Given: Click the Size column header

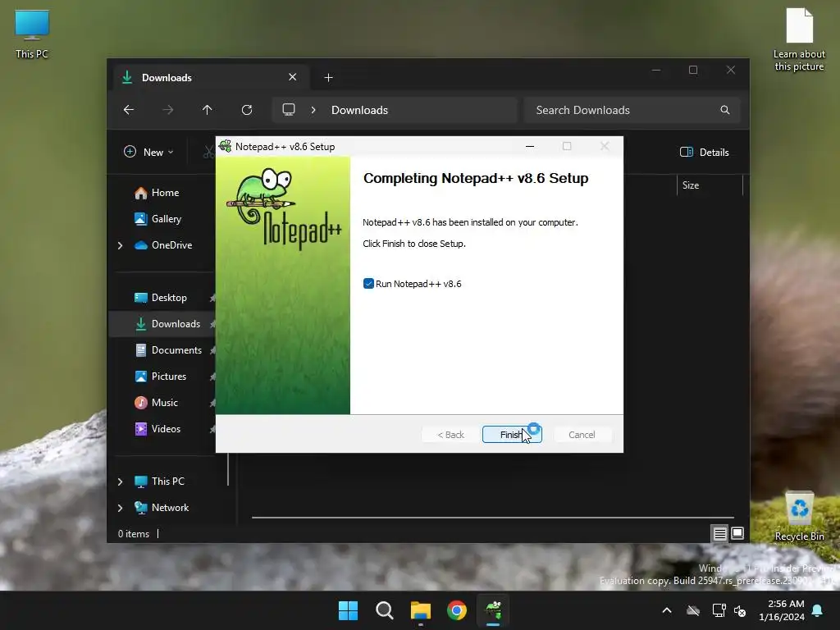Looking at the screenshot, I should click(710, 185).
